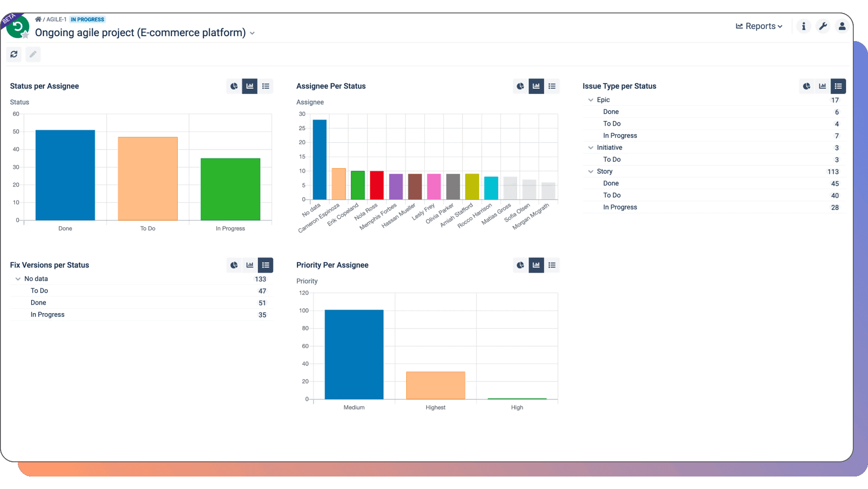The height and width of the screenshot is (489, 868).
Task: Collapse the Epic row chevron
Action: point(591,100)
